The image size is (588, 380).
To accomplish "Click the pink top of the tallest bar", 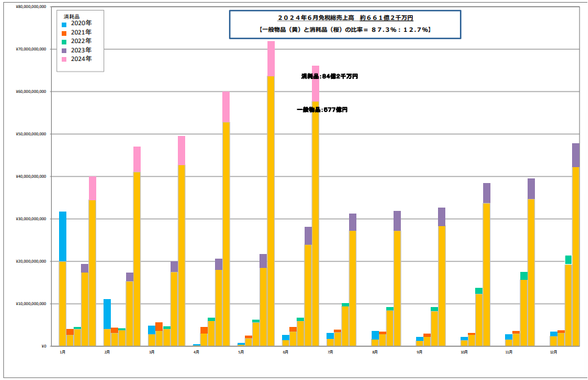I will click(271, 58).
